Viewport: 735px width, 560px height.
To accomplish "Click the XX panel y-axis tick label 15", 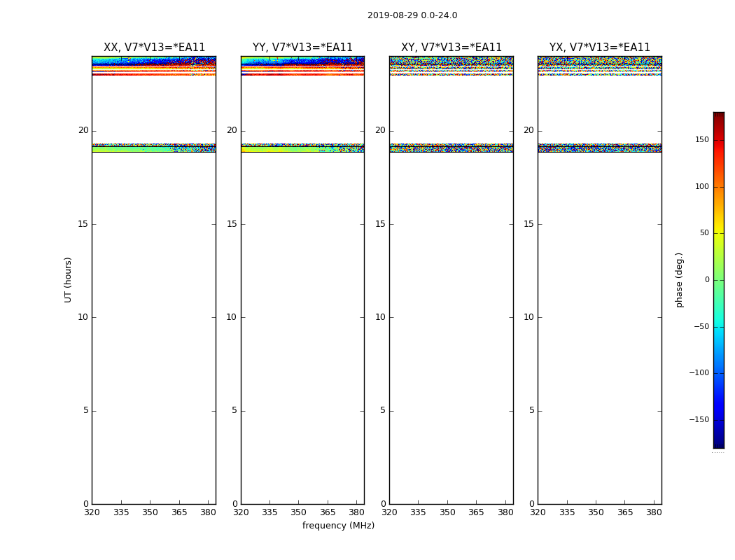I will (x=83, y=224).
